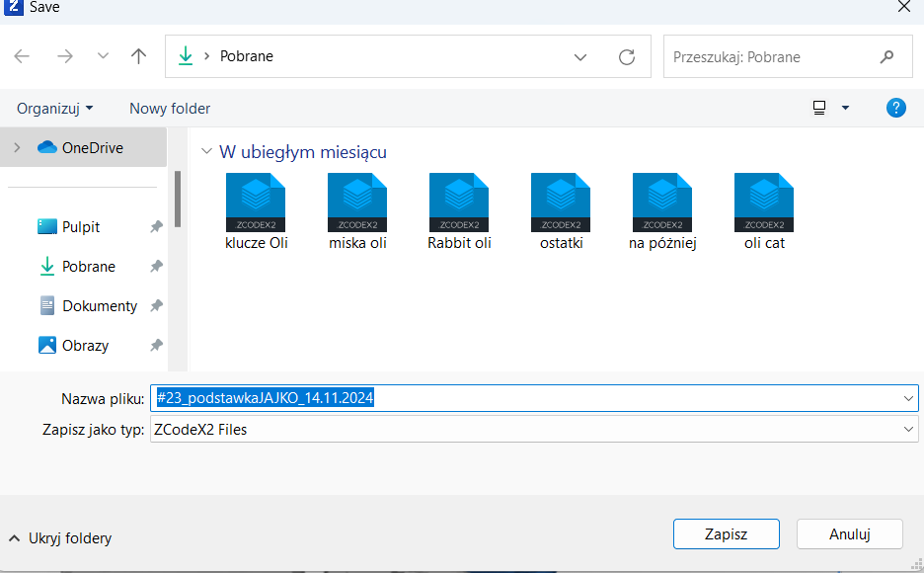924x573 pixels.
Task: Select the oli cat file icon
Action: point(764,203)
